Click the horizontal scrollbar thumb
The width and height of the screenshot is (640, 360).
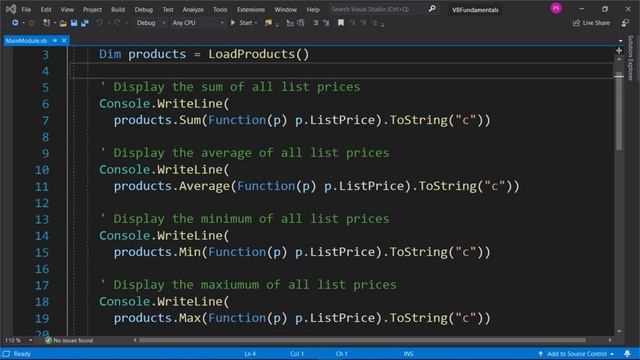point(362,340)
